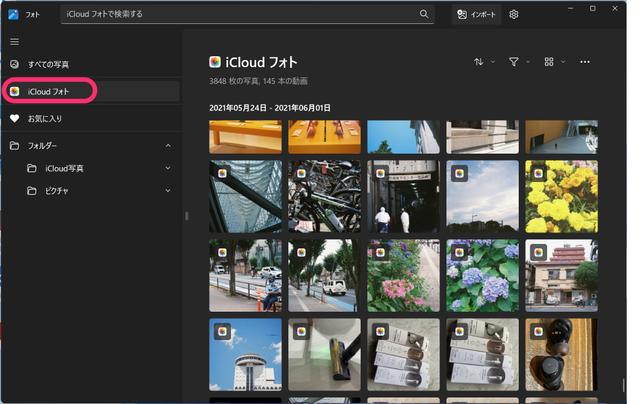This screenshot has height=404, width=640.
Task: Open the parked bicycles photo thumbnail
Action: 325,196
